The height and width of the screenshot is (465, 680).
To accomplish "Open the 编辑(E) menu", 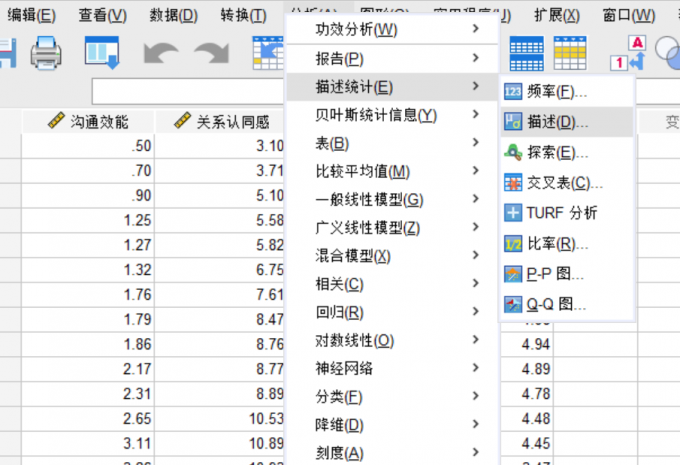I will coord(32,15).
